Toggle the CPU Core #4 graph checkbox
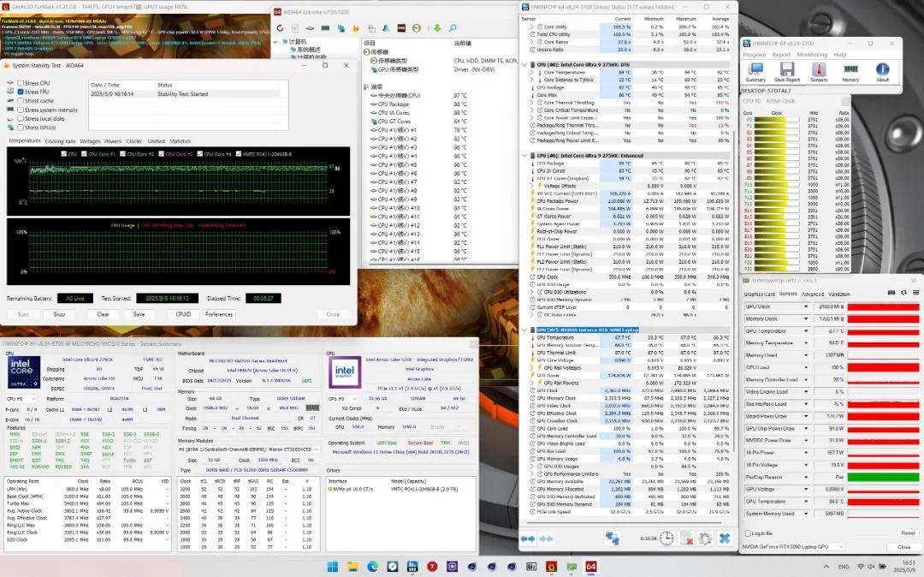This screenshot has height=577, width=924. point(200,154)
